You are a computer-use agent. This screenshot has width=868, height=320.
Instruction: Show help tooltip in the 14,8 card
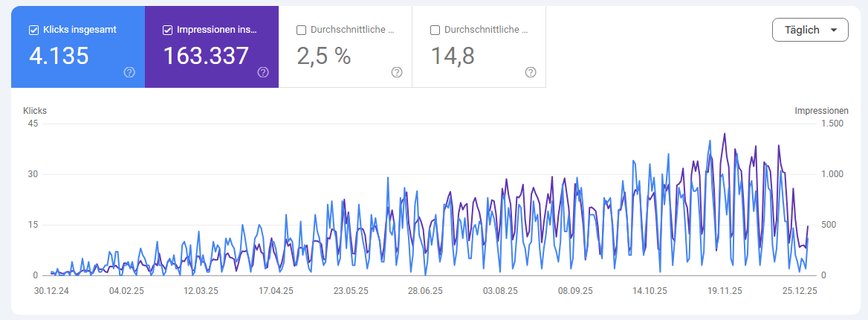pyautogui.click(x=531, y=72)
